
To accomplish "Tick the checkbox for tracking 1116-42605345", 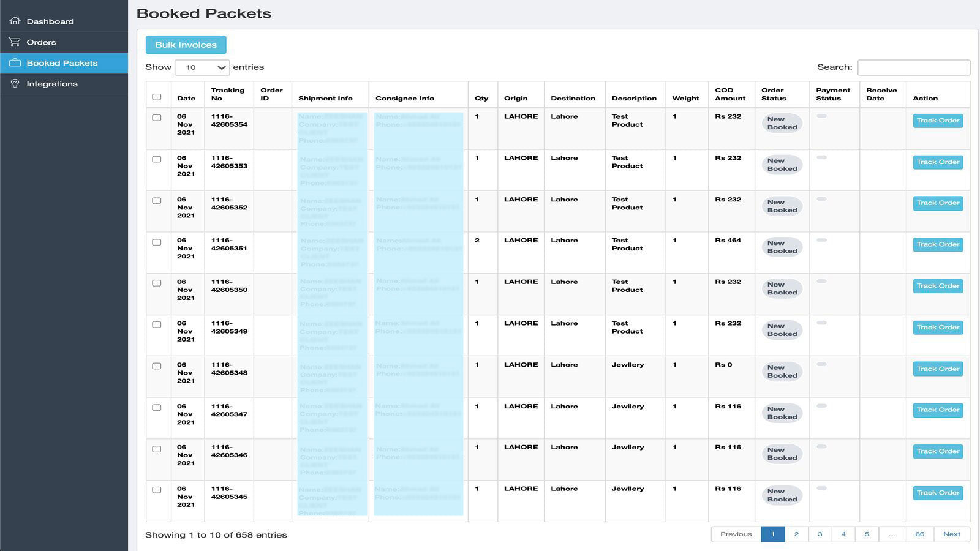I will (x=157, y=490).
